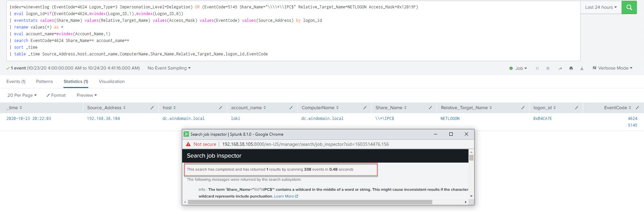
Task: Edit the account_name column with pencil icon
Action: [x=291, y=107]
